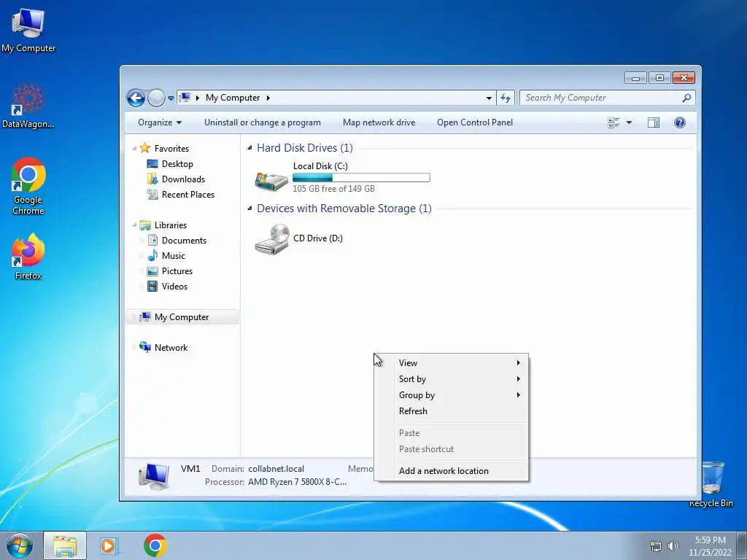Image resolution: width=747 pixels, height=560 pixels.
Task: Click the CD Drive (D:) label
Action: [x=318, y=238]
